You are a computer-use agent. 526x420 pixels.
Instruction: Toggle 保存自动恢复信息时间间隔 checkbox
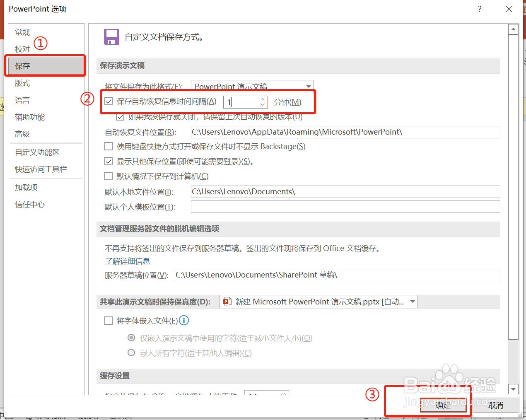pyautogui.click(x=109, y=101)
